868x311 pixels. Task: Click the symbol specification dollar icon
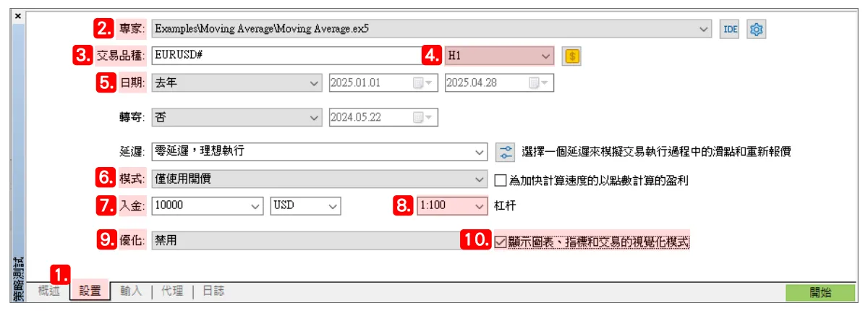572,56
